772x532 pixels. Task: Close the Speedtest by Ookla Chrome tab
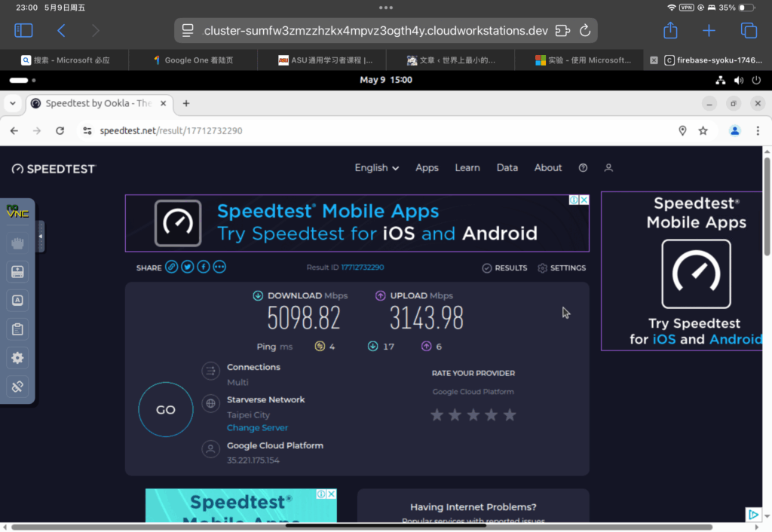pos(163,103)
